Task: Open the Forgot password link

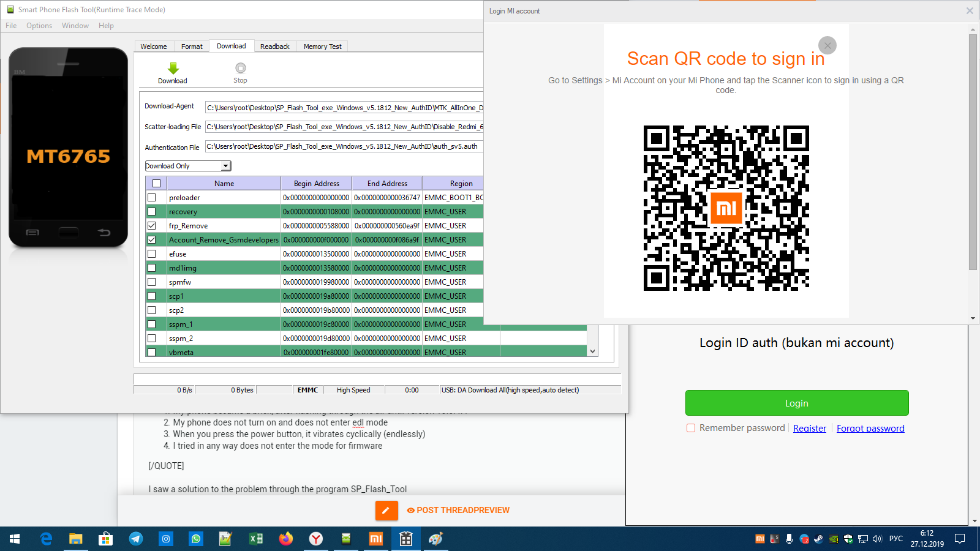Action: pos(870,429)
